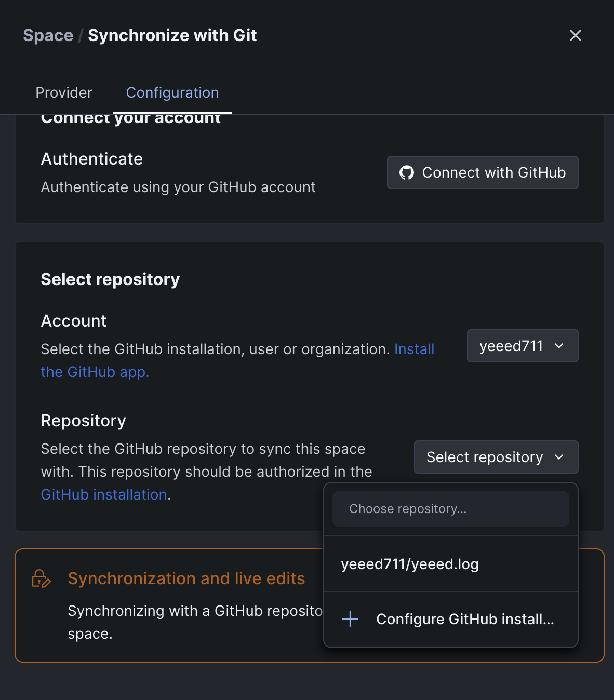Click the Select repository section heading

click(110, 279)
